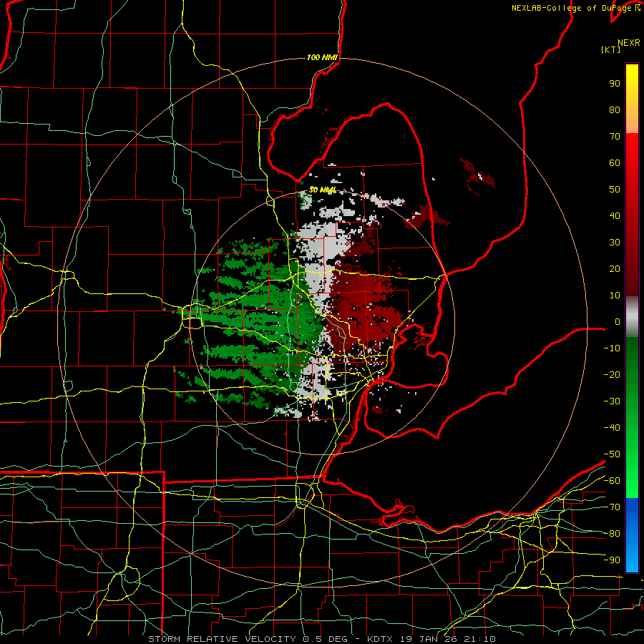Click the -60 value on the velocity scale

(x=612, y=481)
